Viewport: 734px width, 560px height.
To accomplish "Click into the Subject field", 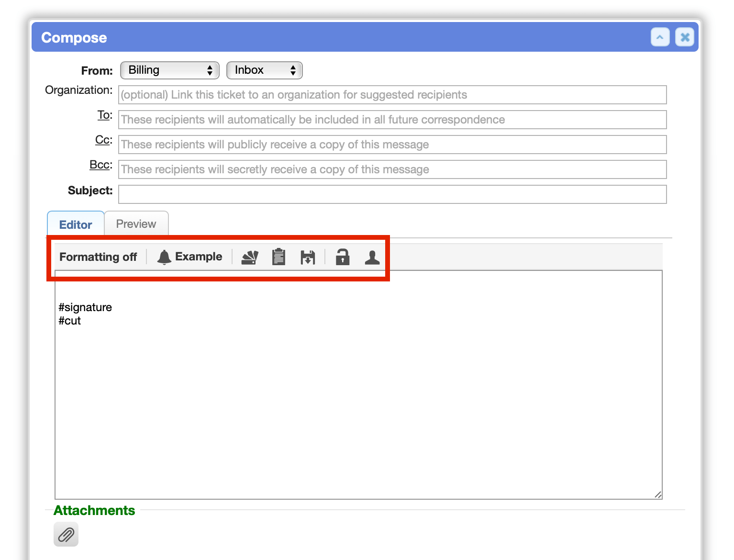I will (392, 194).
